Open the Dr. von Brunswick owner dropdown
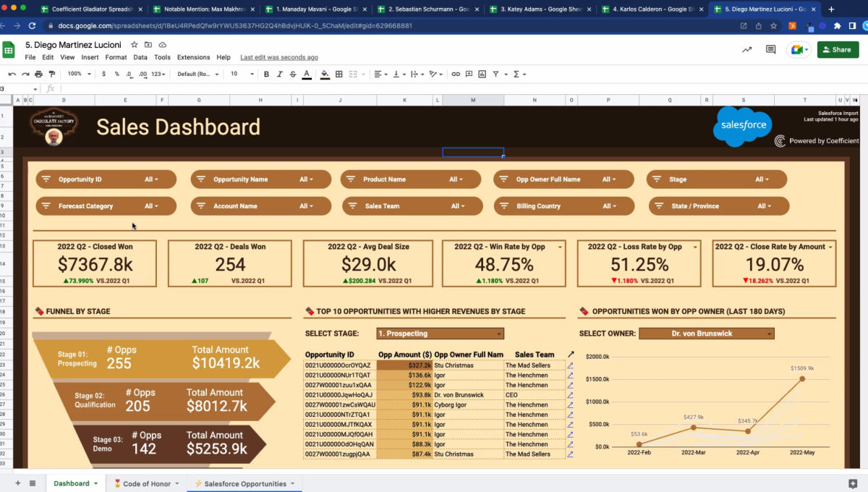 click(706, 334)
